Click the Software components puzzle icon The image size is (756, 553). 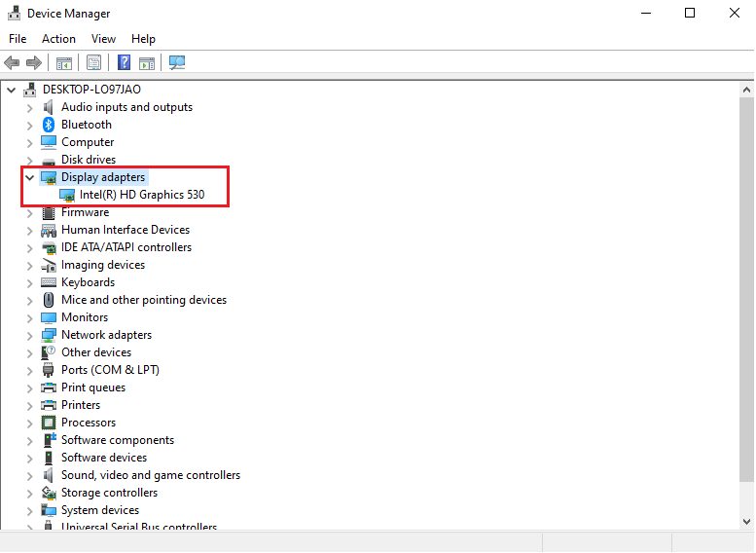[50, 440]
